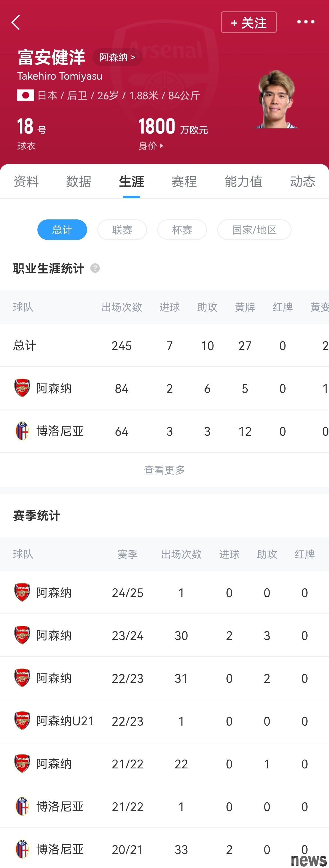Select the 联赛 filter pill
329x868 pixels.
[x=122, y=230]
